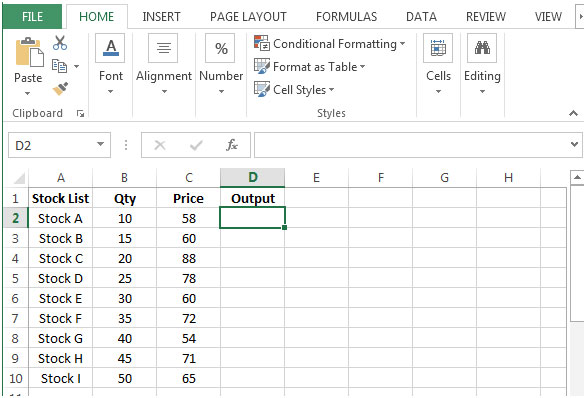Select the cell containing Stock C

pos(61,258)
